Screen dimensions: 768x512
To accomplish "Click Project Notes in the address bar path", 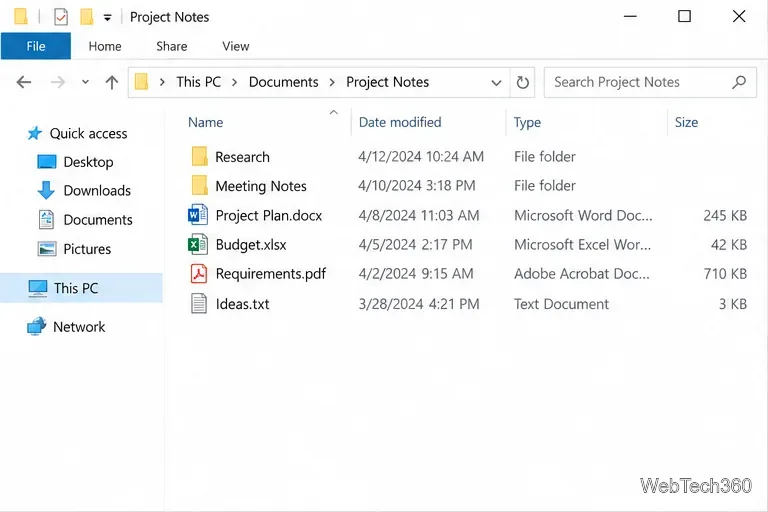I will (x=387, y=82).
